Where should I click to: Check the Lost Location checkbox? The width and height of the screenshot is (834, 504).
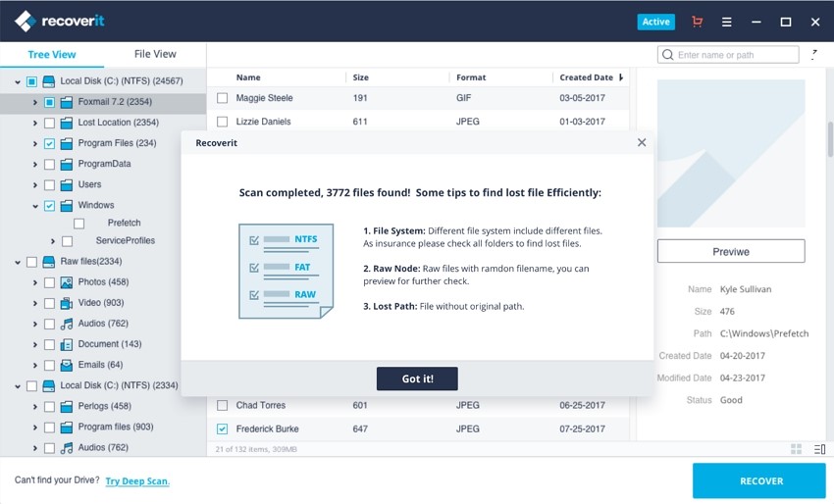49,124
